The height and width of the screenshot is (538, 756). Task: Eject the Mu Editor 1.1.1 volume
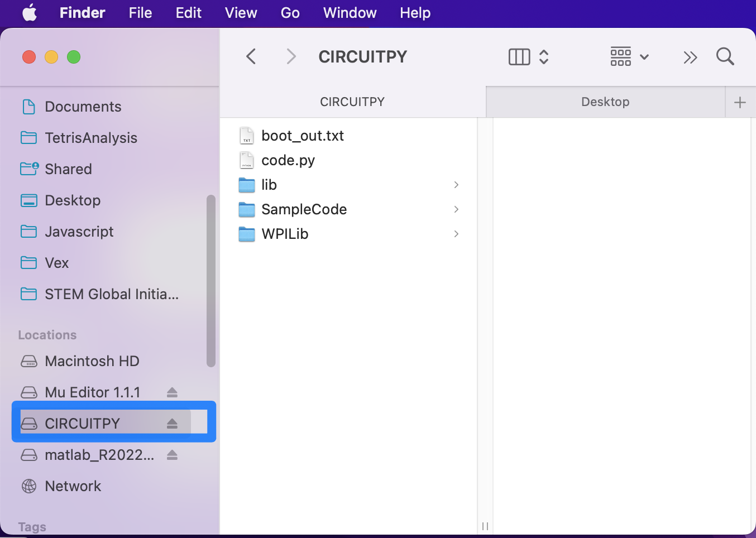pyautogui.click(x=172, y=392)
